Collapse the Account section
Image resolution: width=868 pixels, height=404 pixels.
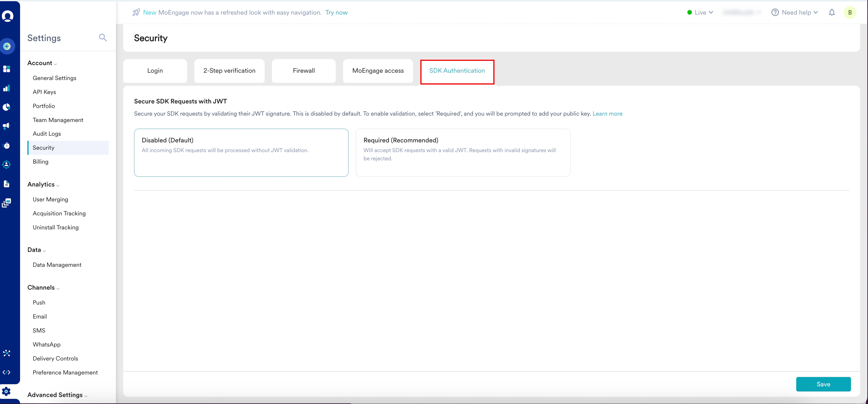(x=42, y=63)
